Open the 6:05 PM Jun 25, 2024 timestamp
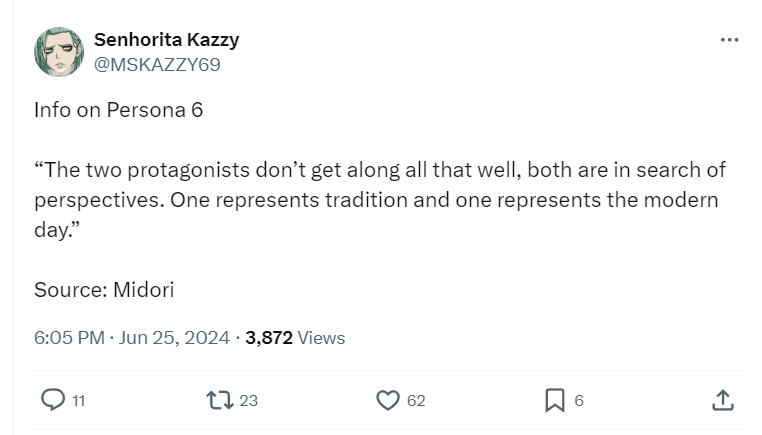This screenshot has height=435, width=762. pyautogui.click(x=132, y=338)
